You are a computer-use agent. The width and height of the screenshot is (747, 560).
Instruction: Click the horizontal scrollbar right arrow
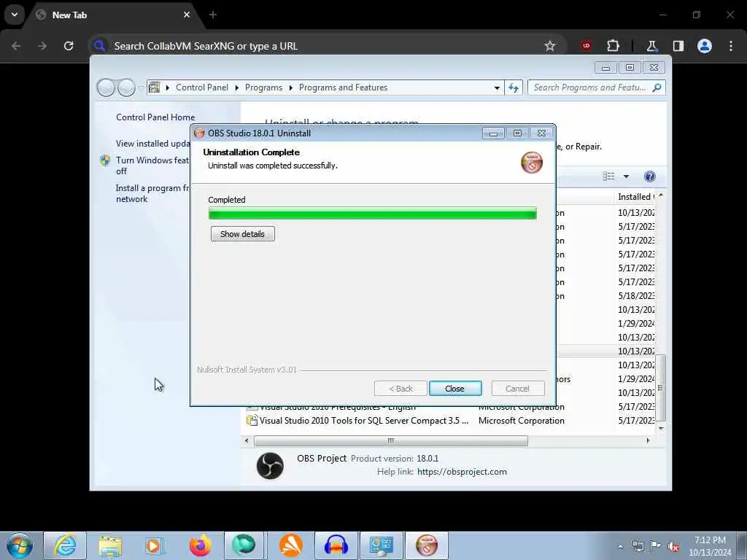(x=648, y=440)
